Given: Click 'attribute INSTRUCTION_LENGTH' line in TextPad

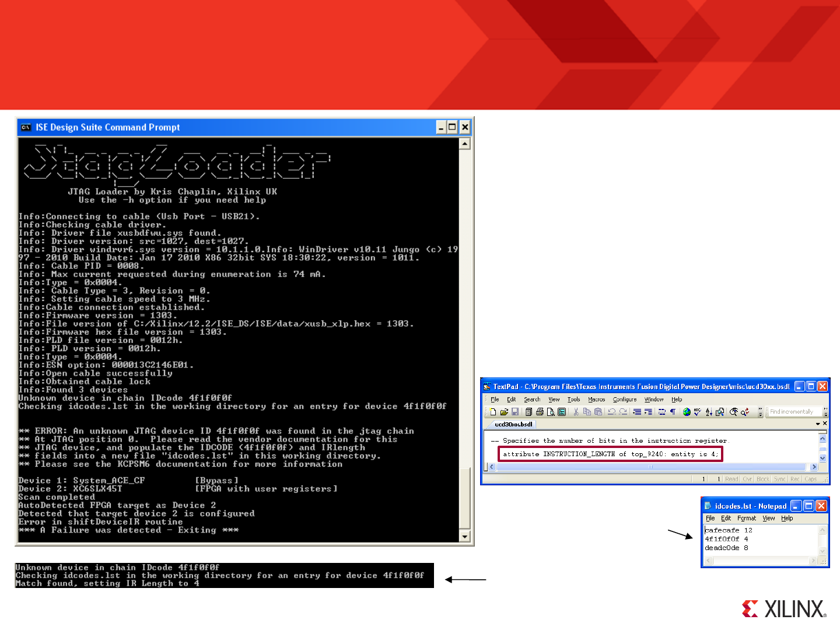Looking at the screenshot, I should (x=610, y=454).
